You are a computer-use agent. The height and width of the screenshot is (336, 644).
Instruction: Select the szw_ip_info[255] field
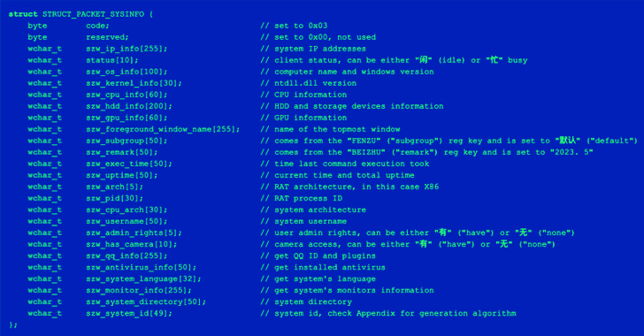[x=126, y=49]
